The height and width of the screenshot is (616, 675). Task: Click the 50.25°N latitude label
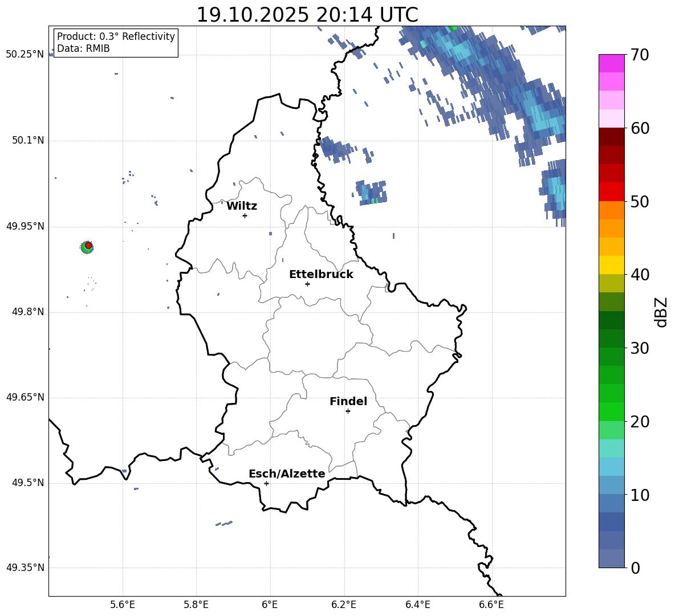[25, 55]
